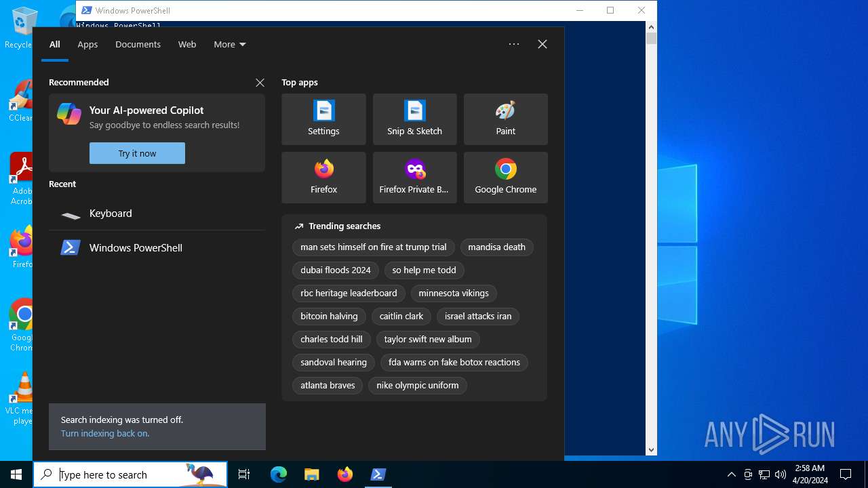The image size is (868, 488).
Task: Open File Explorer from the taskbar
Action: 312,474
